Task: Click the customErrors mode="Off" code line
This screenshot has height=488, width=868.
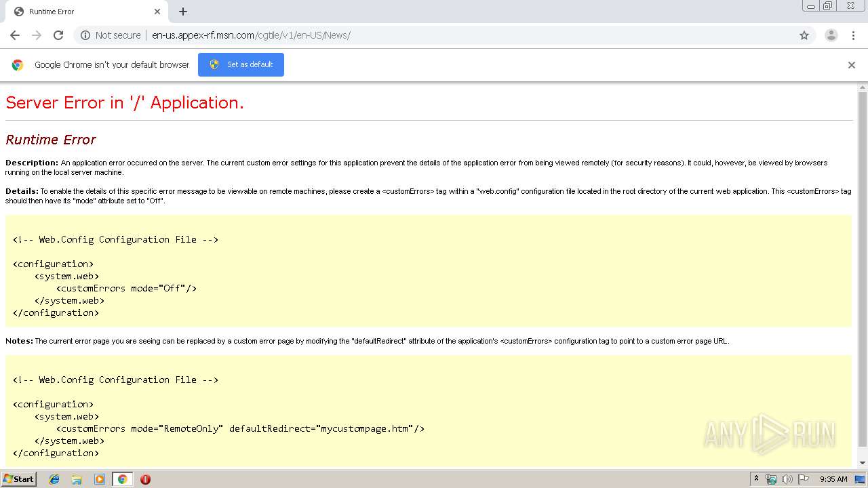Action: pos(126,288)
